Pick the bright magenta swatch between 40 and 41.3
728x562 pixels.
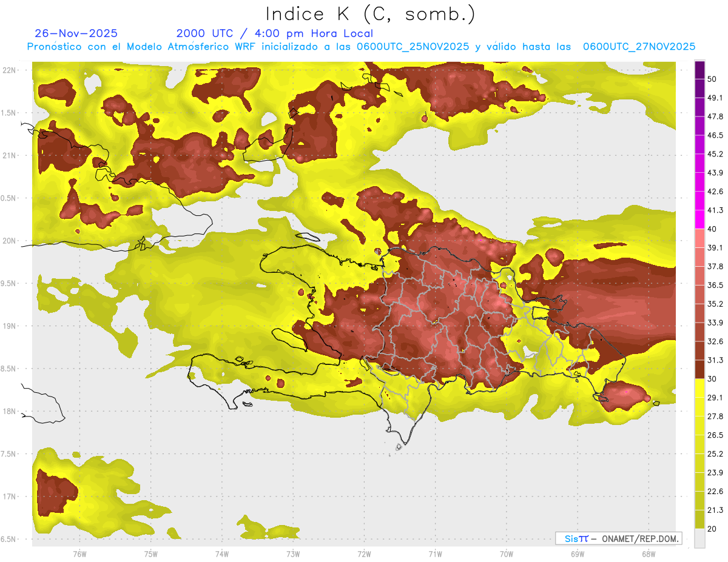tap(699, 220)
